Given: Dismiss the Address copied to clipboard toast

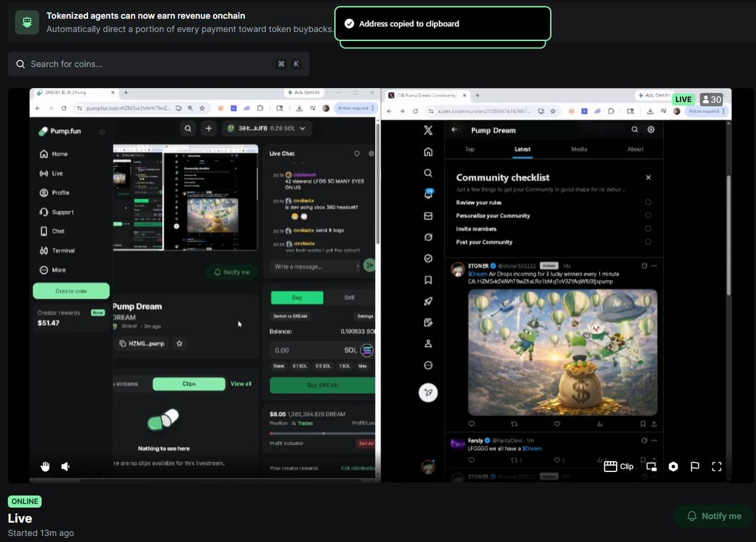Looking at the screenshot, I should 442,24.
